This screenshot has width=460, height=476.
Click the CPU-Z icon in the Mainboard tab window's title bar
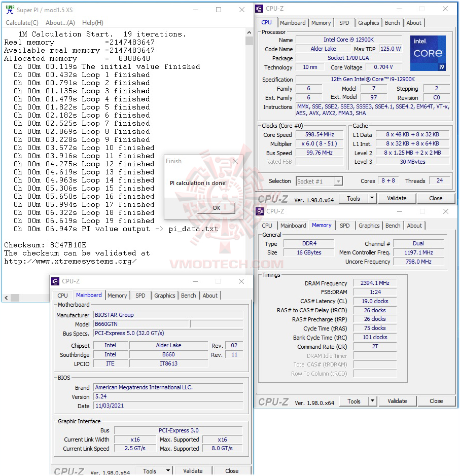(x=55, y=281)
